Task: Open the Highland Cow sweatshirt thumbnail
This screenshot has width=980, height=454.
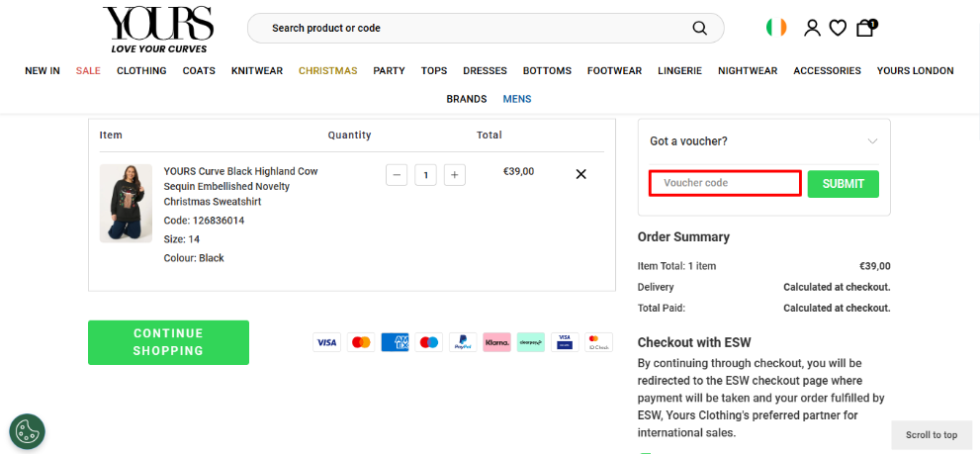Action: (x=126, y=203)
